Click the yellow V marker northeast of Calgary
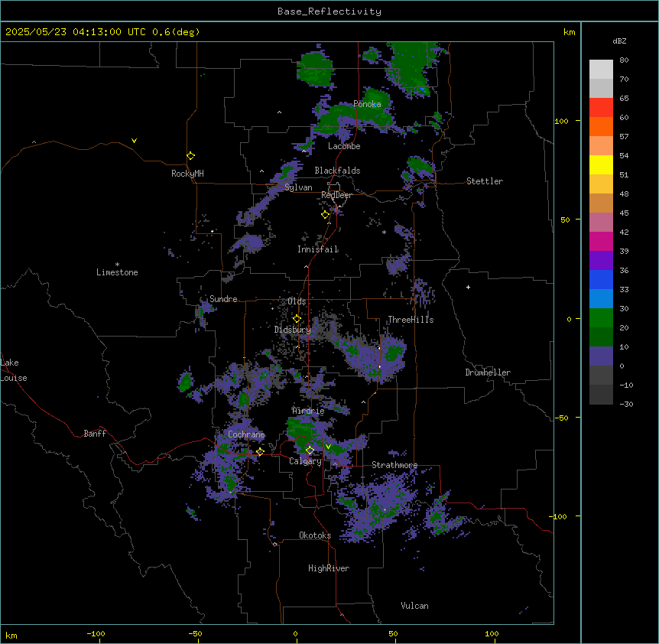The width and height of the screenshot is (659, 644). pyautogui.click(x=328, y=447)
